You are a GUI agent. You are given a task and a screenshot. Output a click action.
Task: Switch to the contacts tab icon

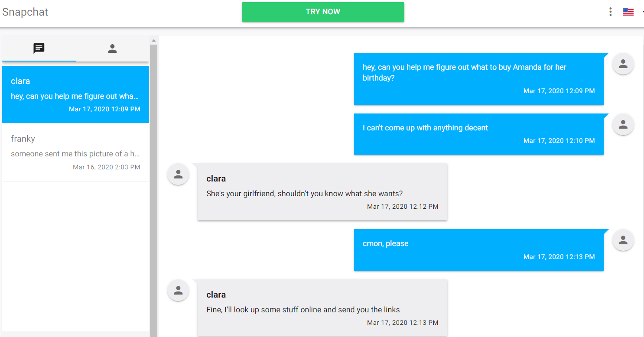pos(112,49)
